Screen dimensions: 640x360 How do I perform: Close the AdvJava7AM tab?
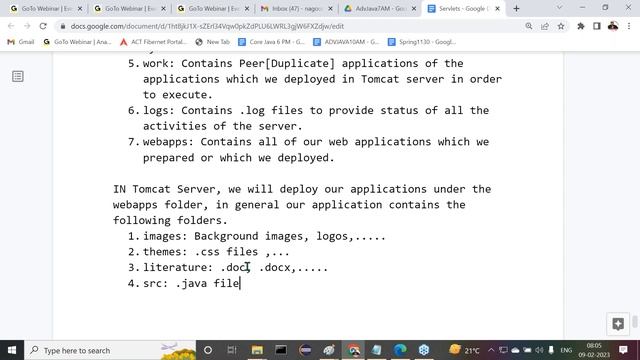[414, 9]
